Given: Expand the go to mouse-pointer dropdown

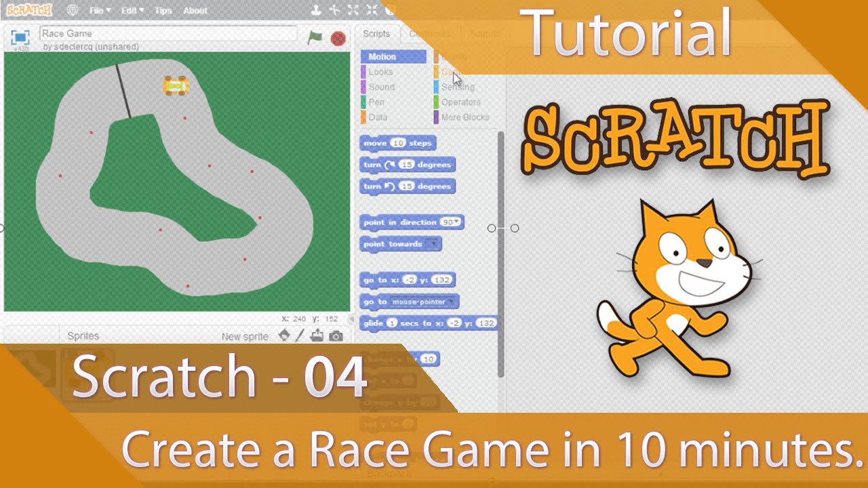Looking at the screenshot, I should click(x=454, y=302).
